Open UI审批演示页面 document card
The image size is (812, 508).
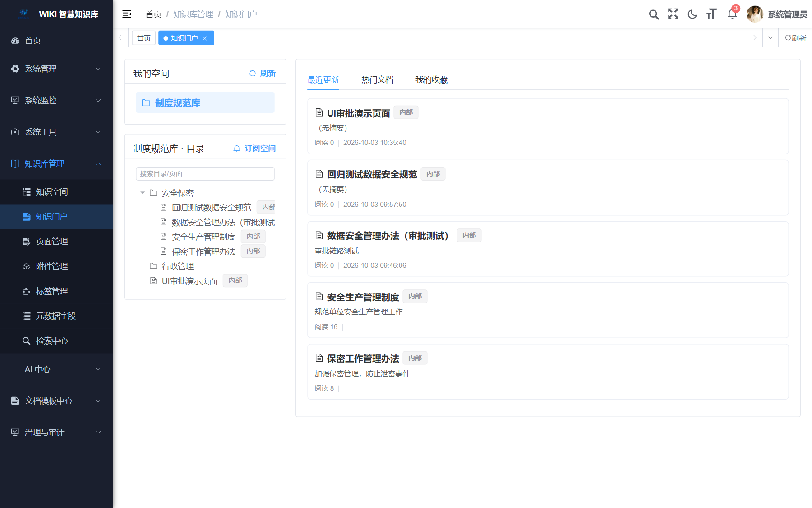[548, 126]
